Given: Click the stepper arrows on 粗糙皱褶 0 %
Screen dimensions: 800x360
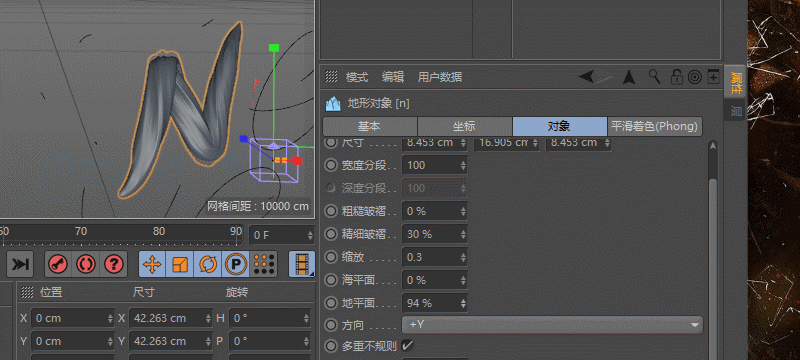Looking at the screenshot, I should (463, 211).
